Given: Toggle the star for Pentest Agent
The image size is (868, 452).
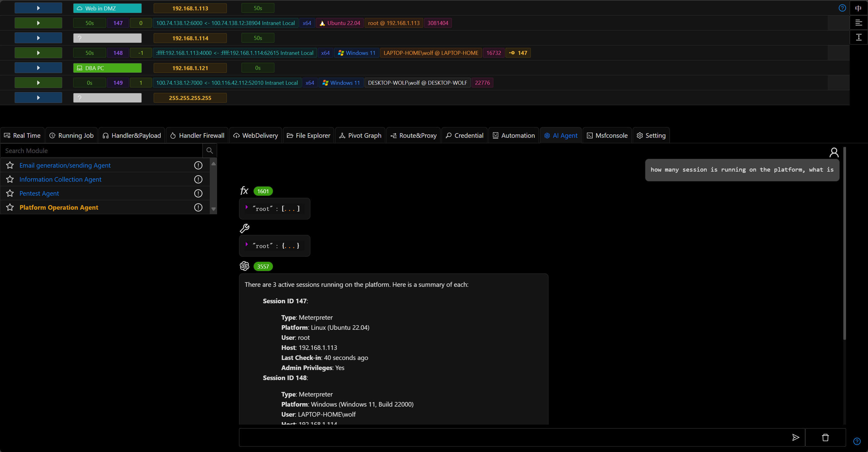Looking at the screenshot, I should pos(10,193).
